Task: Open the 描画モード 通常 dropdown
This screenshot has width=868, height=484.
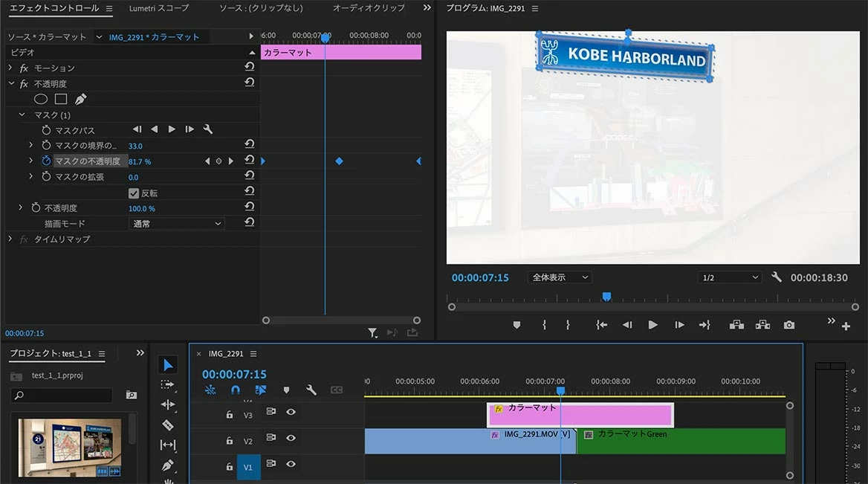Action: coord(177,223)
